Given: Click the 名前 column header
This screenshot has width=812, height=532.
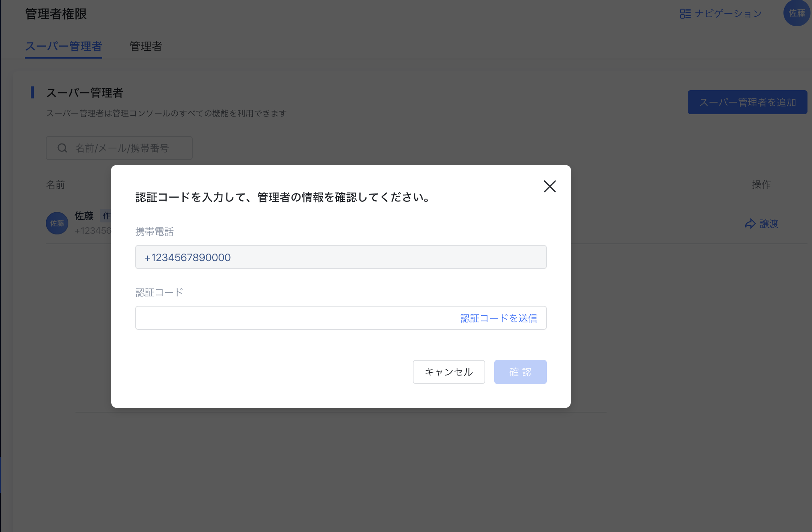Looking at the screenshot, I should point(56,184).
